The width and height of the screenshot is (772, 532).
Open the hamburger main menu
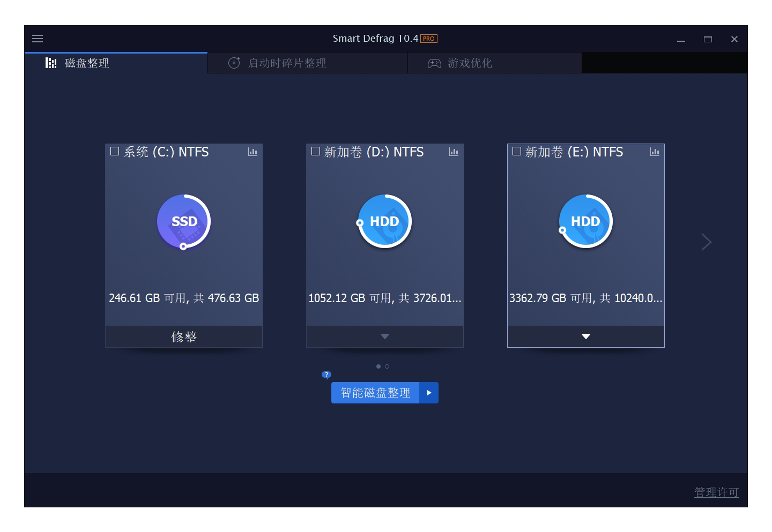point(38,39)
